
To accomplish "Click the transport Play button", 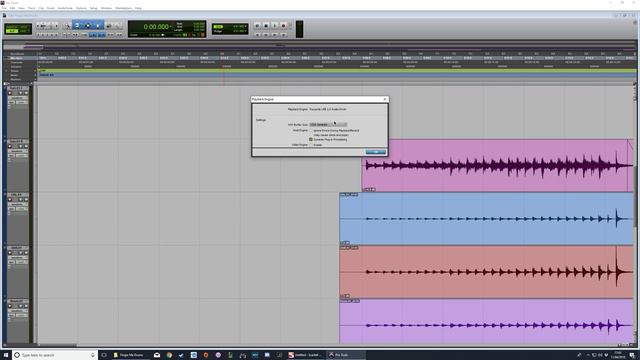I will tap(275, 25).
